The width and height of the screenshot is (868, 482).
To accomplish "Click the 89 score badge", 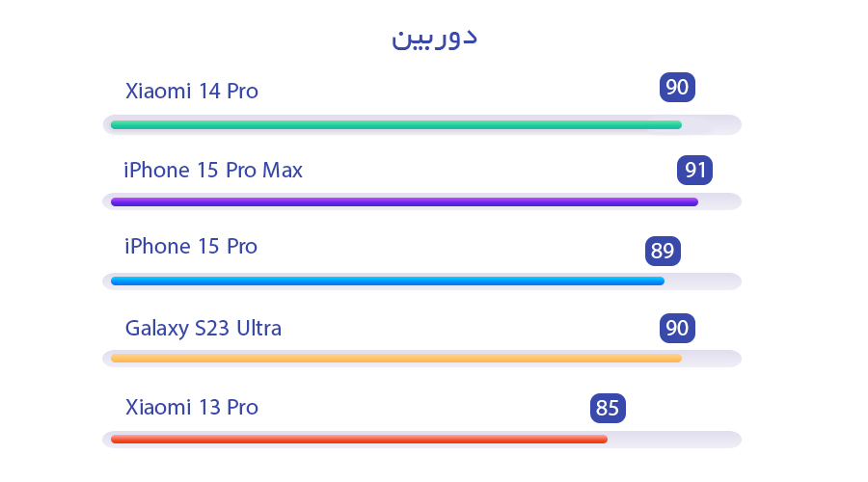I will [x=663, y=252].
